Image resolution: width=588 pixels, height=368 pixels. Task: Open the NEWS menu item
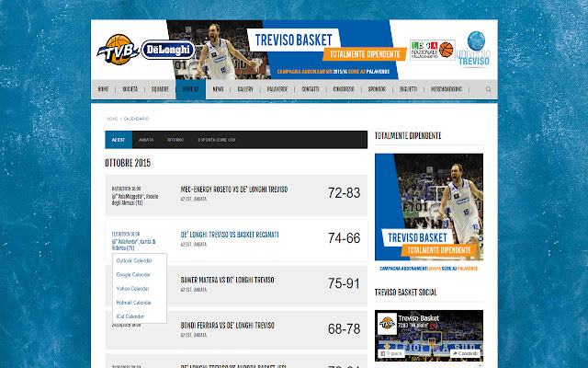point(218,89)
